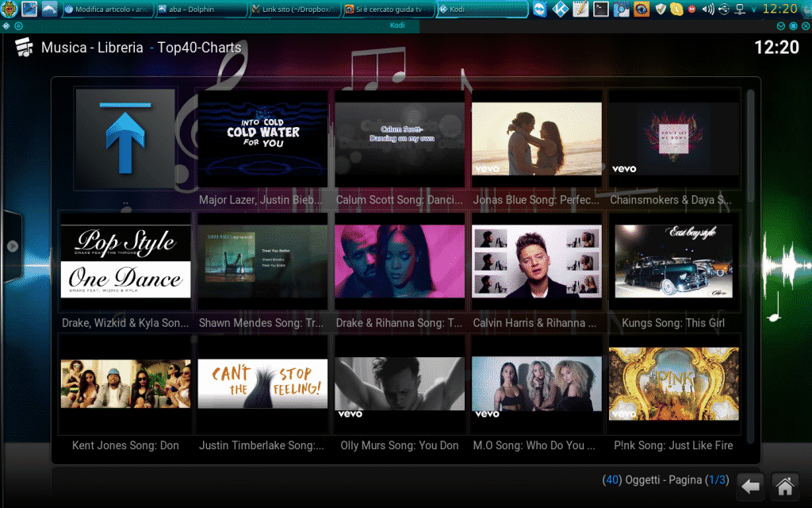This screenshot has width=812, height=508.
Task: Open the text editor notepad icon in panel
Action: [580, 9]
